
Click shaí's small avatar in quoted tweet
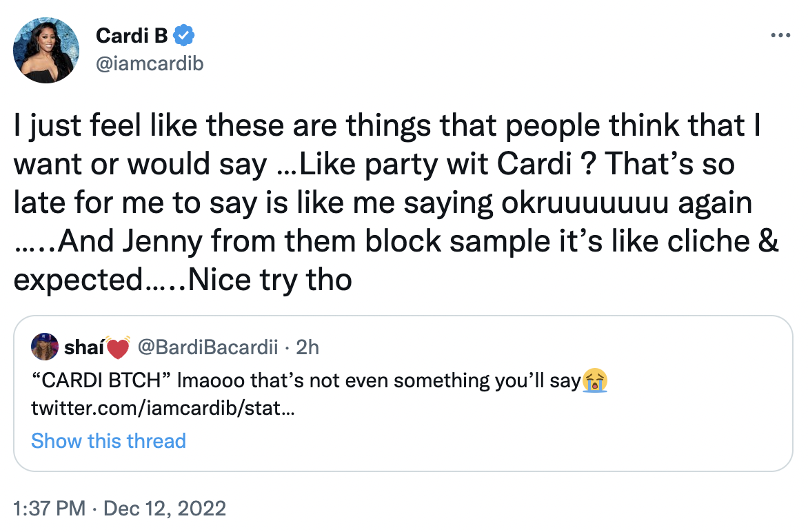point(45,348)
